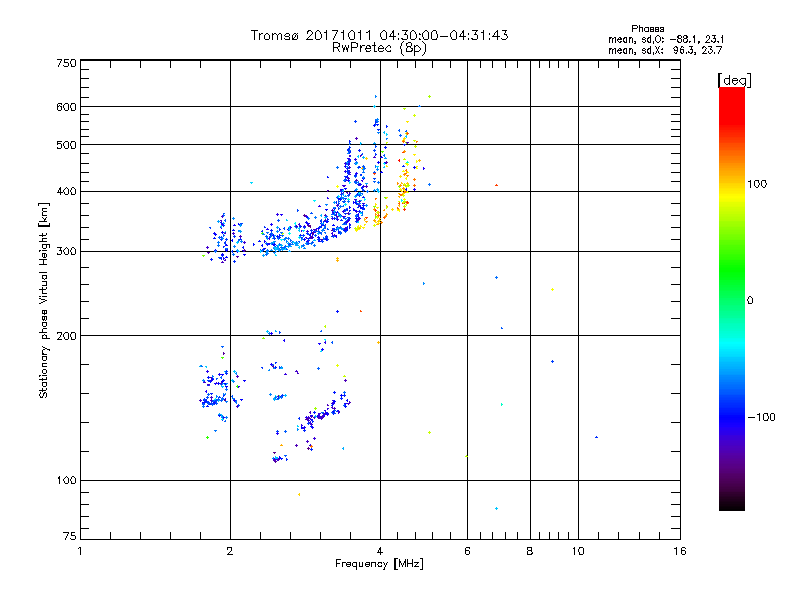Click the 'Stationary phase Virtual Height [km]' axis label
Viewport: 800px width, 600px height.
click(44, 300)
